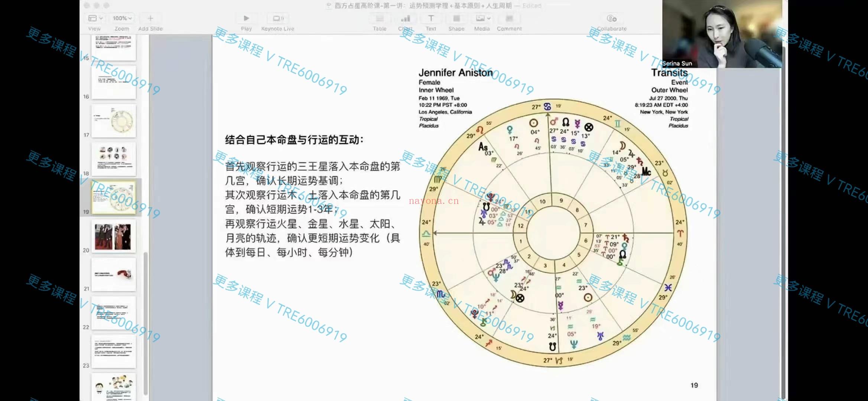The image size is (868, 401).
Task: Start slideshow with the Play button
Action: point(246,18)
